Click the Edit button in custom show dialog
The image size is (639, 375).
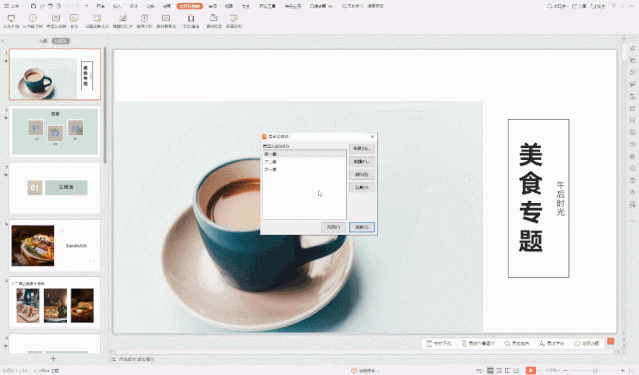point(361,161)
